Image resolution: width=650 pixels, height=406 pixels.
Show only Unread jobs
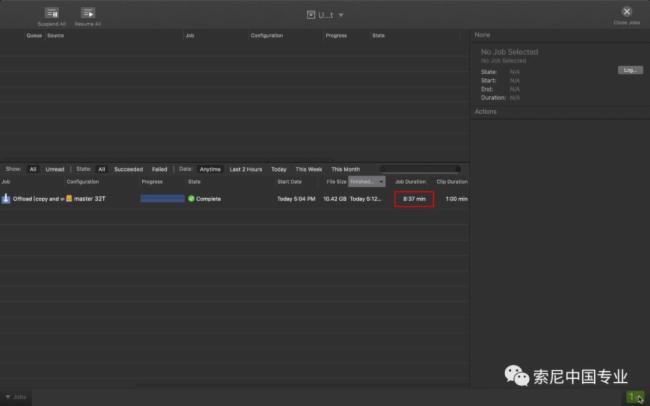[54, 169]
